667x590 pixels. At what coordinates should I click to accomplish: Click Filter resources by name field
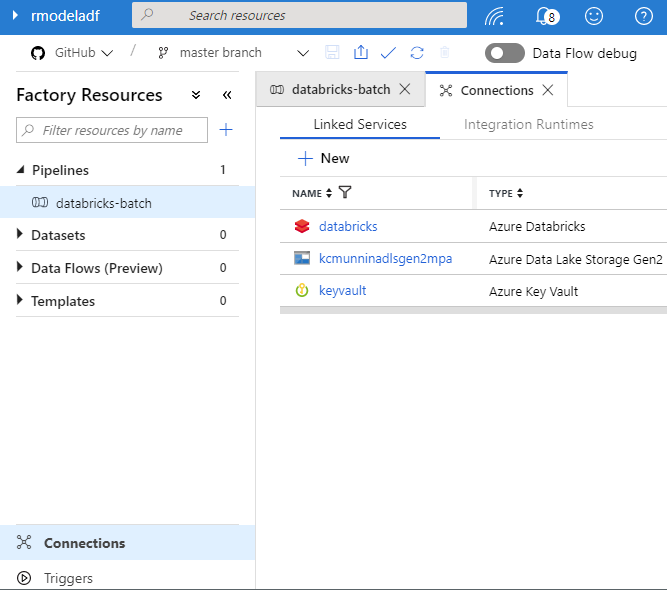[x=112, y=130]
